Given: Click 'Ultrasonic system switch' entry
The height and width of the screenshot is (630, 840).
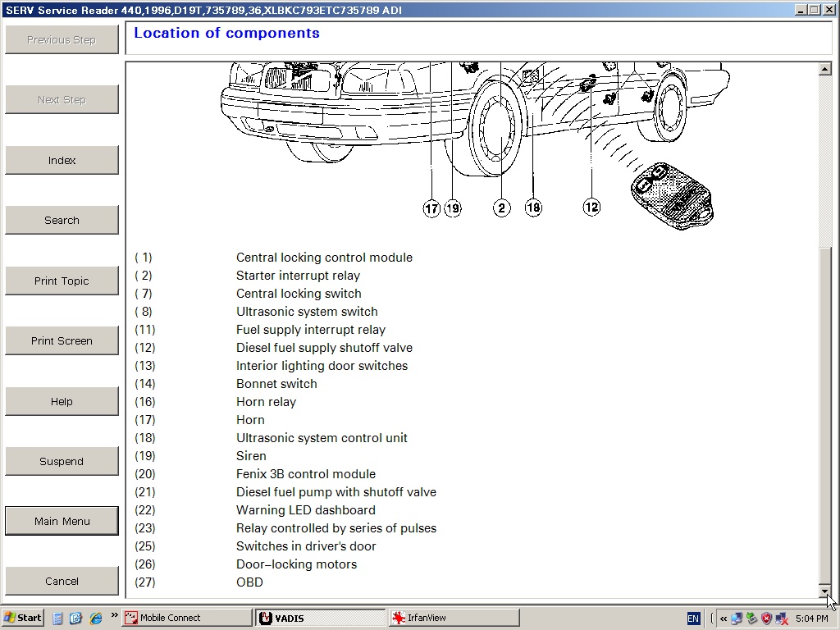Looking at the screenshot, I should click(x=307, y=311).
